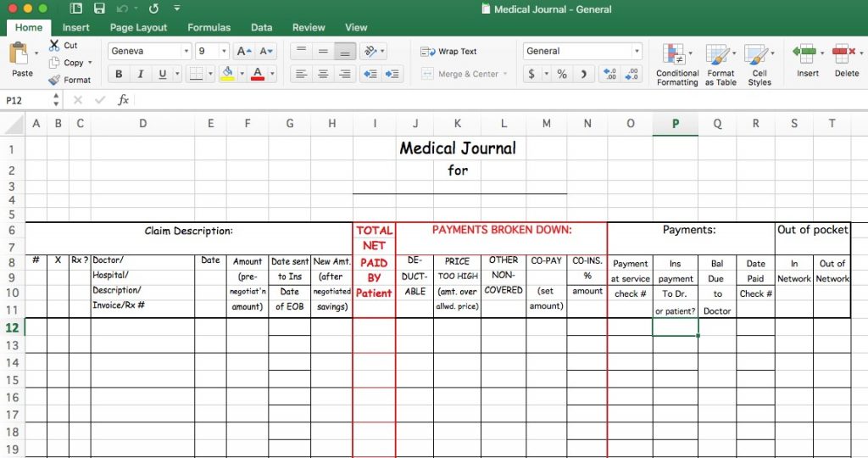Viewport: 868px width, 458px height.
Task: Decrease cell indent
Action: tap(370, 74)
